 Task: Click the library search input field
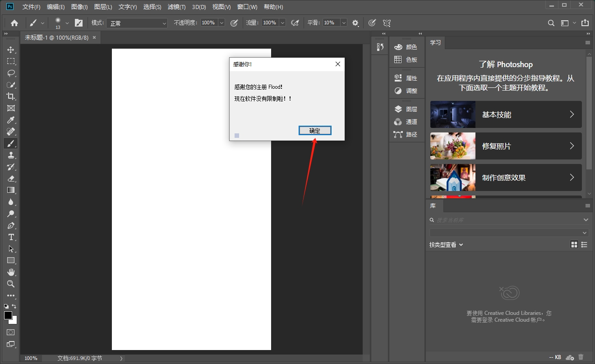click(x=505, y=220)
